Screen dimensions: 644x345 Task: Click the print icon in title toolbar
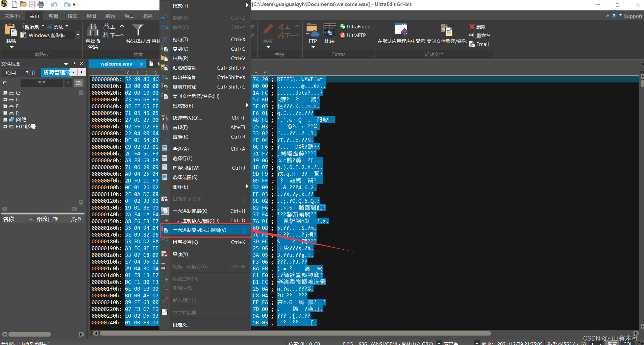coord(41,4)
